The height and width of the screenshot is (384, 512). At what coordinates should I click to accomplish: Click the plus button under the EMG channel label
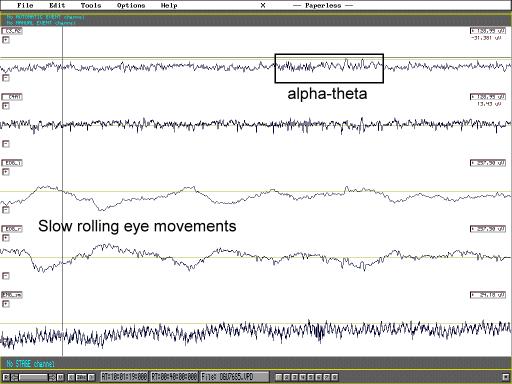[x=6, y=304]
